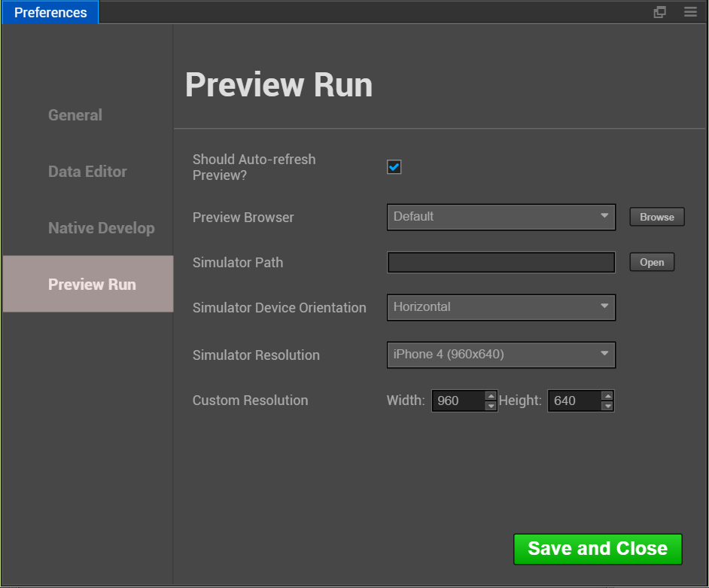Viewport: 709px width, 588px height.
Task: Select the Native Develop section
Action: (101, 228)
